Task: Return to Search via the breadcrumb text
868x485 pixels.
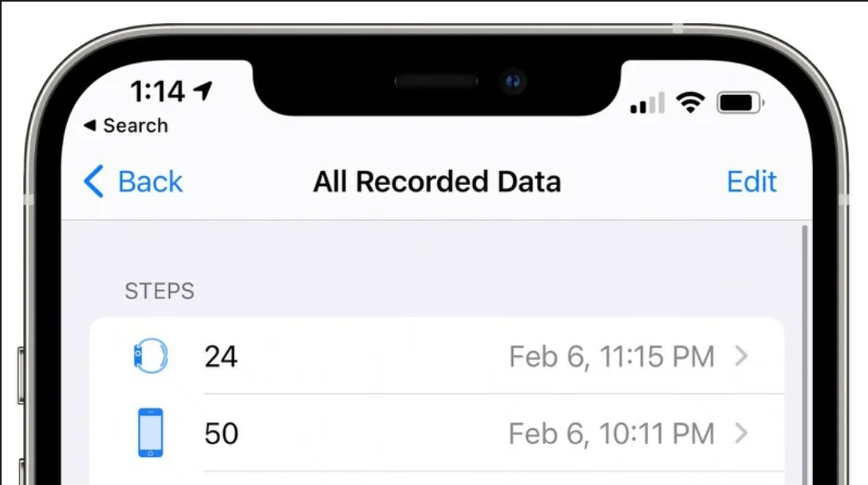Action: (136, 126)
